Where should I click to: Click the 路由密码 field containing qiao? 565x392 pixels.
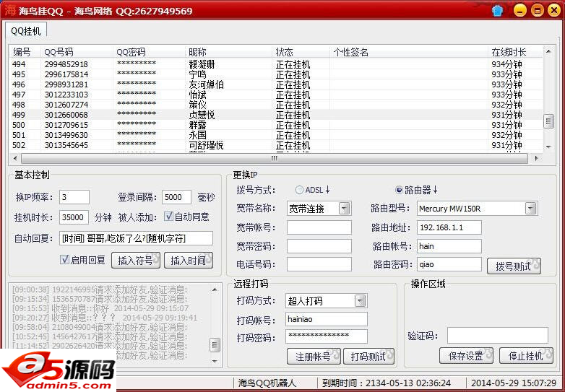coord(449,264)
